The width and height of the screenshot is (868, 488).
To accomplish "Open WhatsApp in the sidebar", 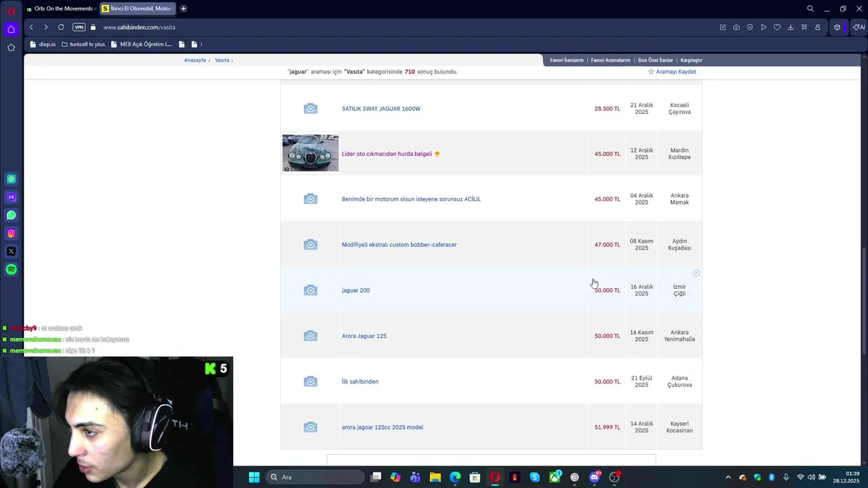I will click(11, 215).
